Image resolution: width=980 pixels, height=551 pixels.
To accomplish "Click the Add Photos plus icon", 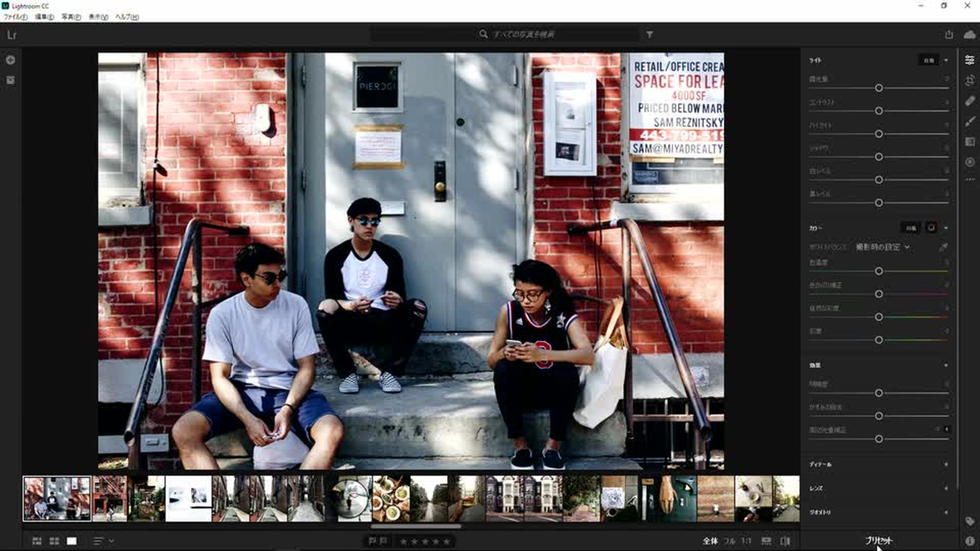I will click(x=10, y=60).
